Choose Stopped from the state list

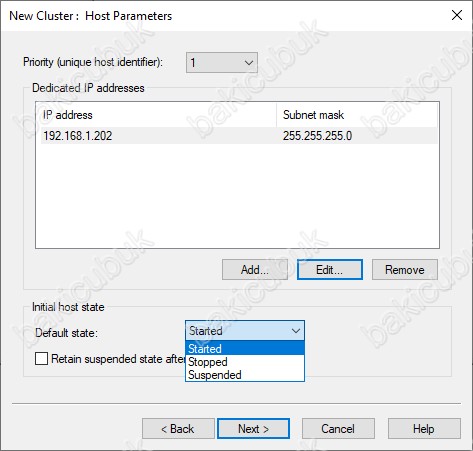tap(245, 362)
